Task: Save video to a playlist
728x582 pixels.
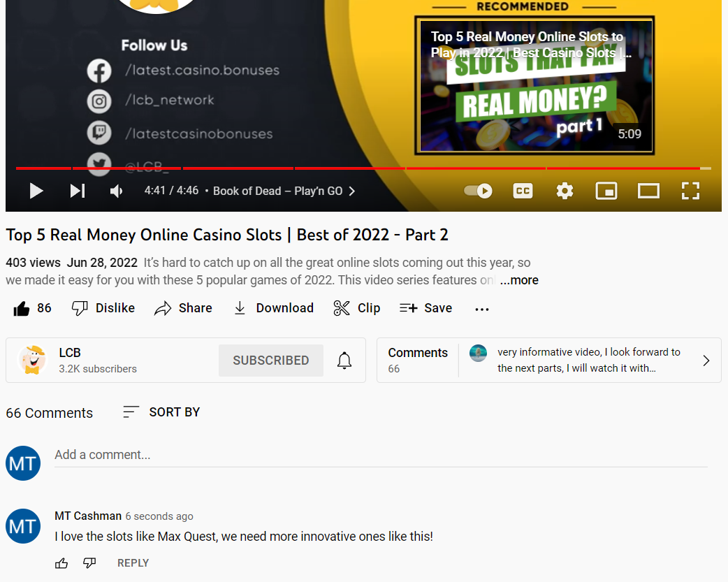Action: [425, 308]
